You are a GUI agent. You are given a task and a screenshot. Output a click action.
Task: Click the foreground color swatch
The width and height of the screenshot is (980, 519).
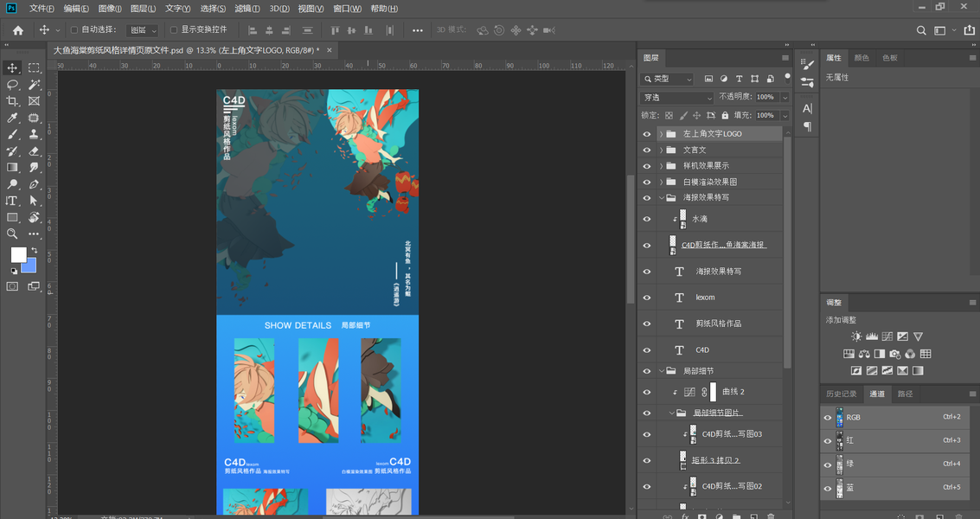point(18,254)
